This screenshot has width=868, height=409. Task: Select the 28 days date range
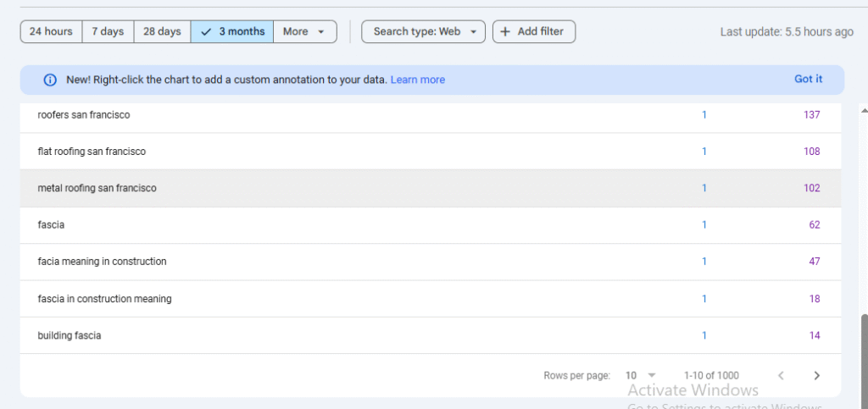point(162,31)
